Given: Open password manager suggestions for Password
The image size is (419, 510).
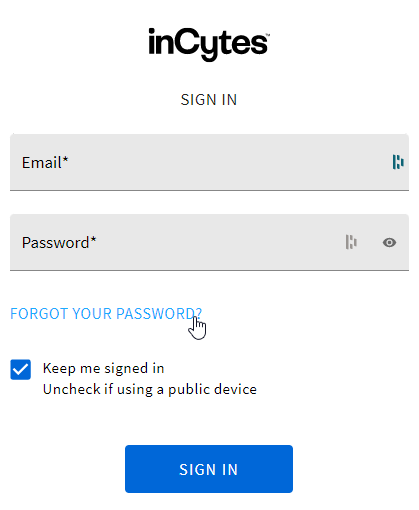Looking at the screenshot, I should 351,242.
